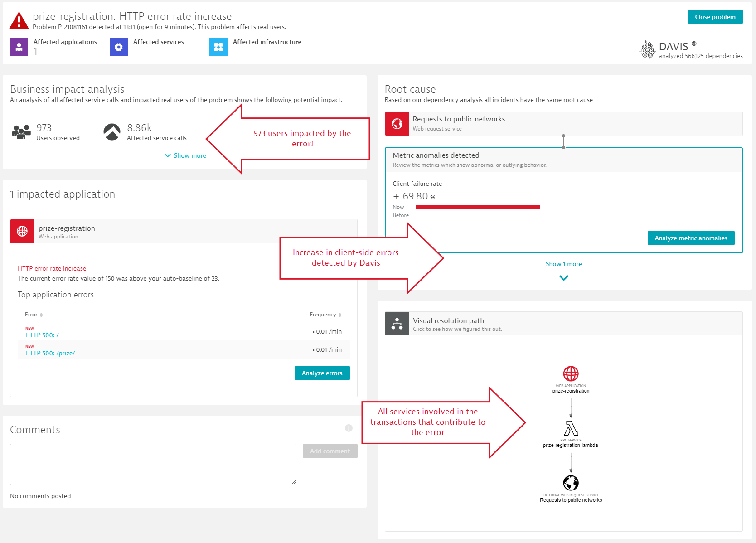Click the Metric anomalies detected heading

[436, 155]
